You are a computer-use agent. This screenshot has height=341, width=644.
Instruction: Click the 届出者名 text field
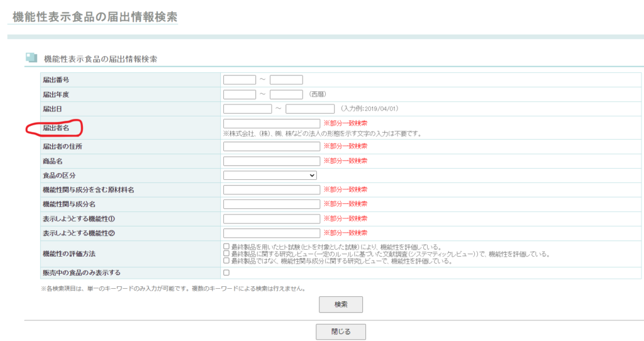[271, 123]
